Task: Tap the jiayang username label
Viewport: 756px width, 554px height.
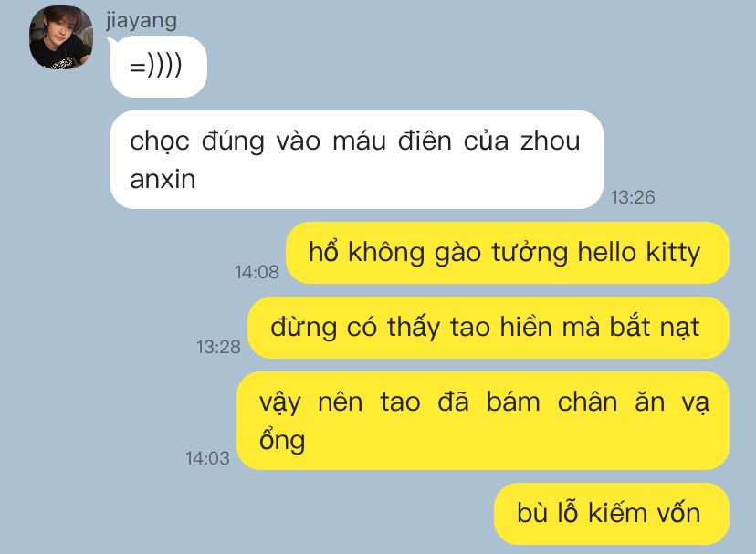Action: point(142,21)
